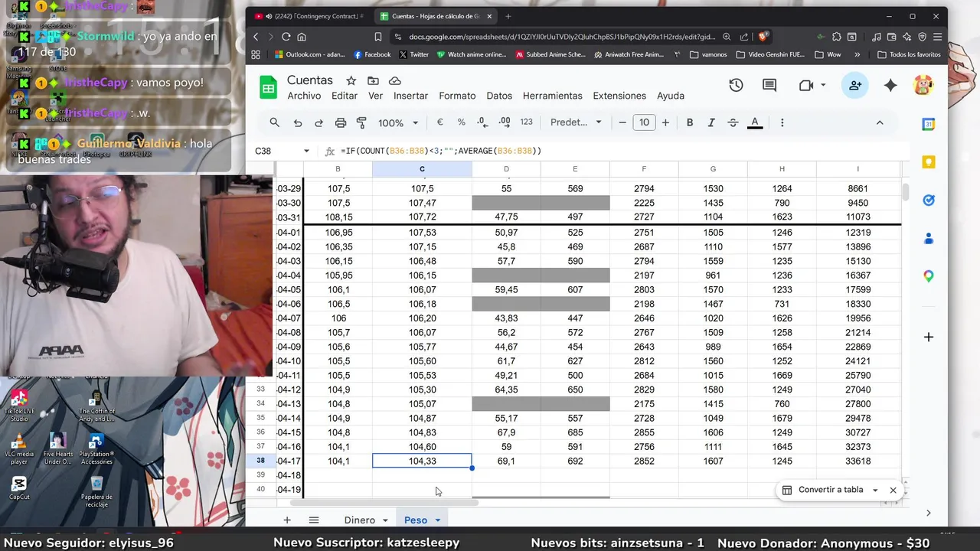Open the Herramientas menu
The width and height of the screenshot is (980, 551).
553,96
